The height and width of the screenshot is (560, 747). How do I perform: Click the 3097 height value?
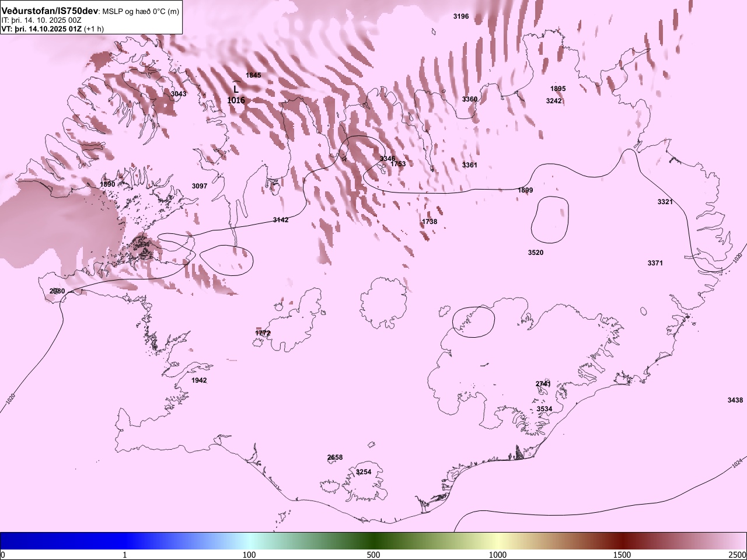(x=200, y=186)
